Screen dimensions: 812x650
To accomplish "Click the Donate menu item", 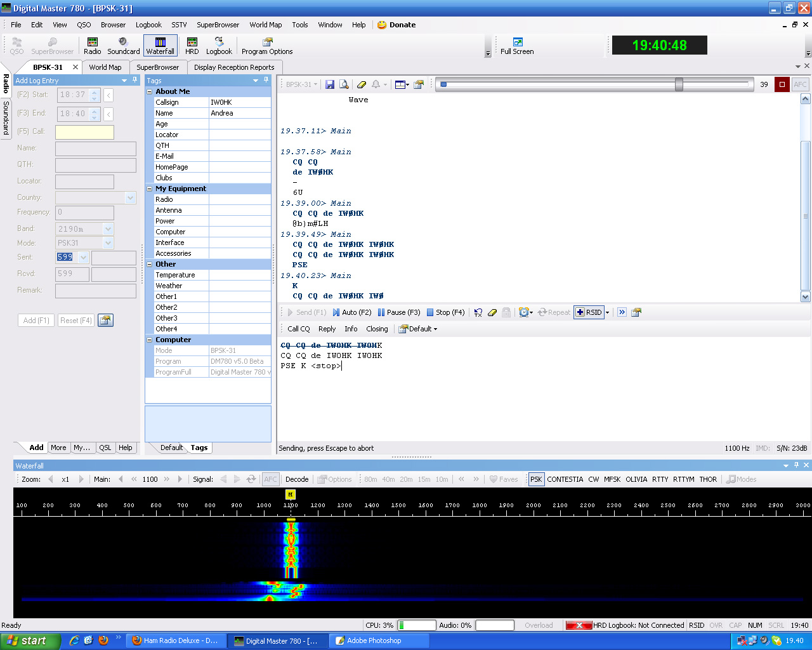I will [x=396, y=25].
